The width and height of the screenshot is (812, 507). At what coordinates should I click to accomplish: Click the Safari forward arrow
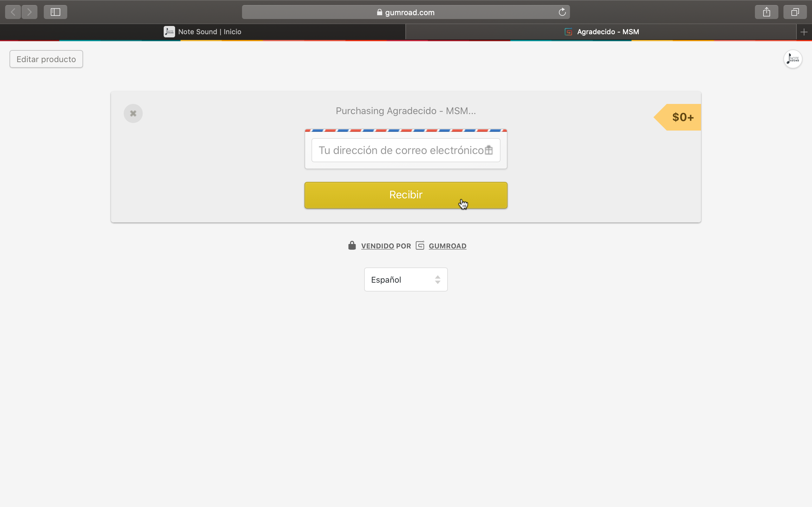pyautogui.click(x=29, y=12)
